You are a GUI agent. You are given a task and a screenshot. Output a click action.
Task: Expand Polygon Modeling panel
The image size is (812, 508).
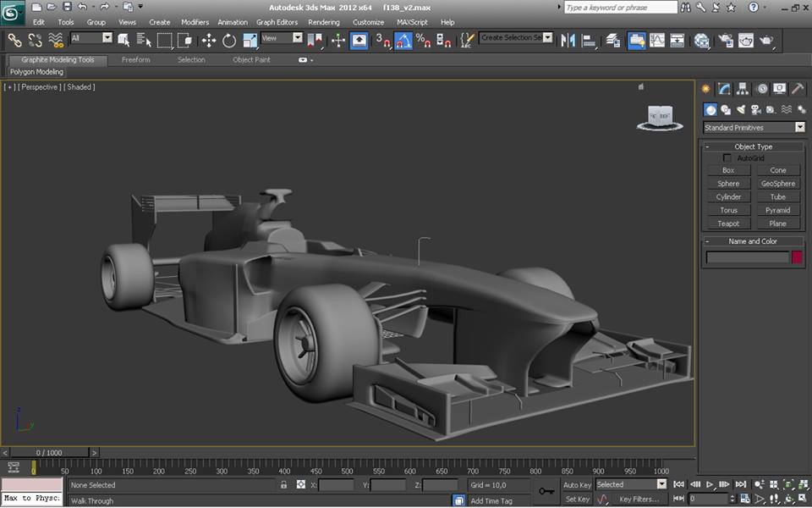pos(36,71)
